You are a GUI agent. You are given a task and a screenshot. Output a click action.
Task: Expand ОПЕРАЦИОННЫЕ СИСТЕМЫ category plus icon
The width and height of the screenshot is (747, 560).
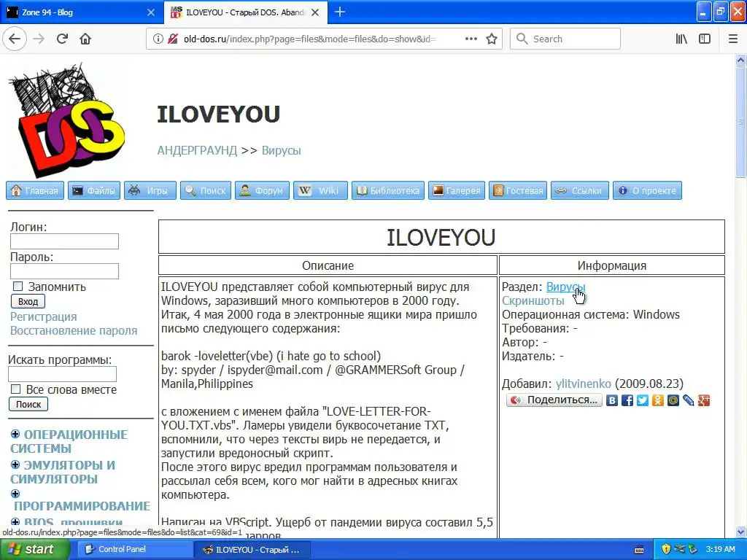tap(15, 434)
